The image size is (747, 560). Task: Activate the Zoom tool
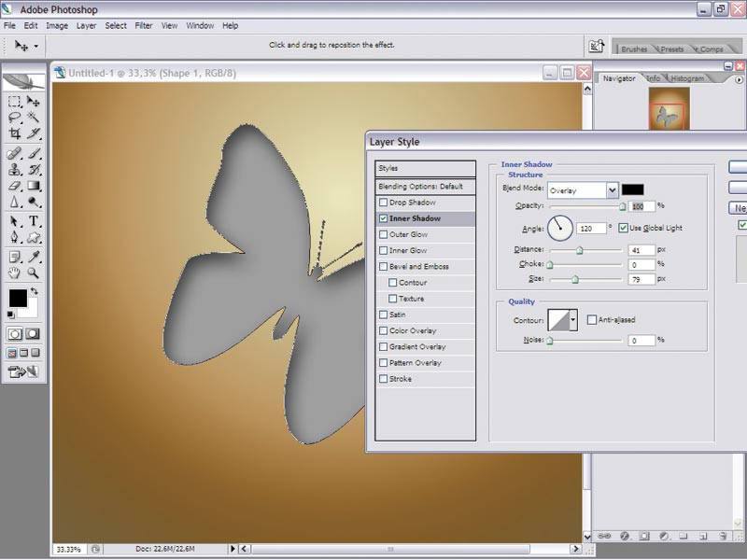pyautogui.click(x=34, y=273)
